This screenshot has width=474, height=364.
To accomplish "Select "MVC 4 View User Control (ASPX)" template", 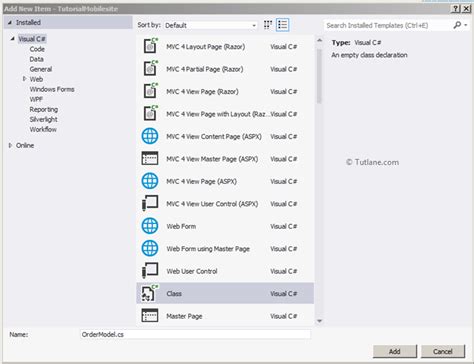I will [212, 204].
